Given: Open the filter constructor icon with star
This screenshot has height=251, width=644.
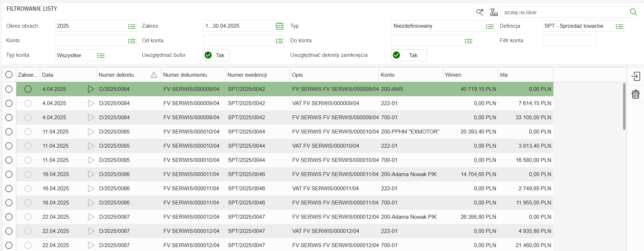Looking at the screenshot, I should [x=480, y=12].
